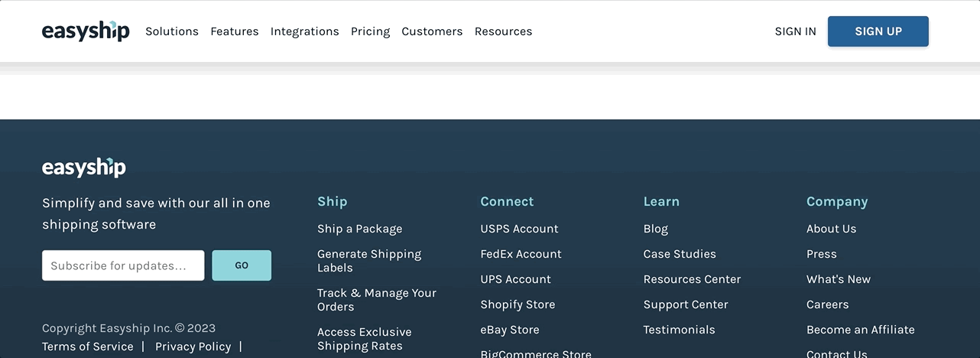Image resolution: width=980 pixels, height=358 pixels.
Task: Open the USPS Account link
Action: point(519,229)
